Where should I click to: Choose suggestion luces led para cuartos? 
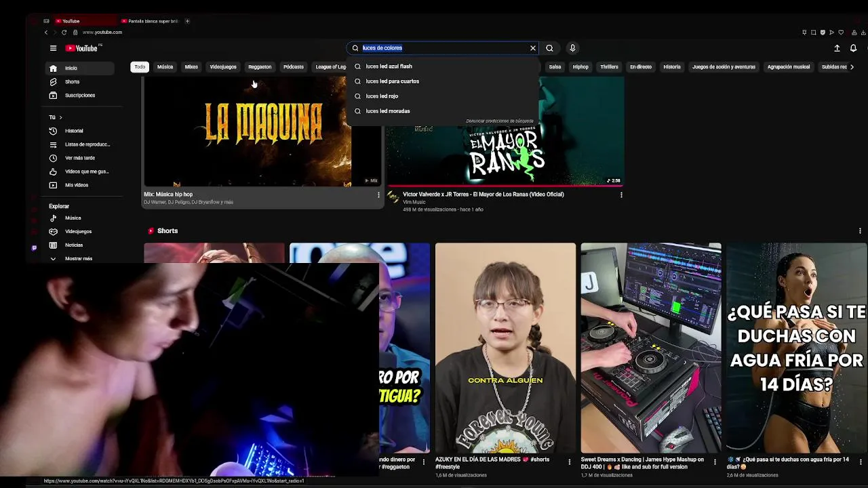pos(442,81)
